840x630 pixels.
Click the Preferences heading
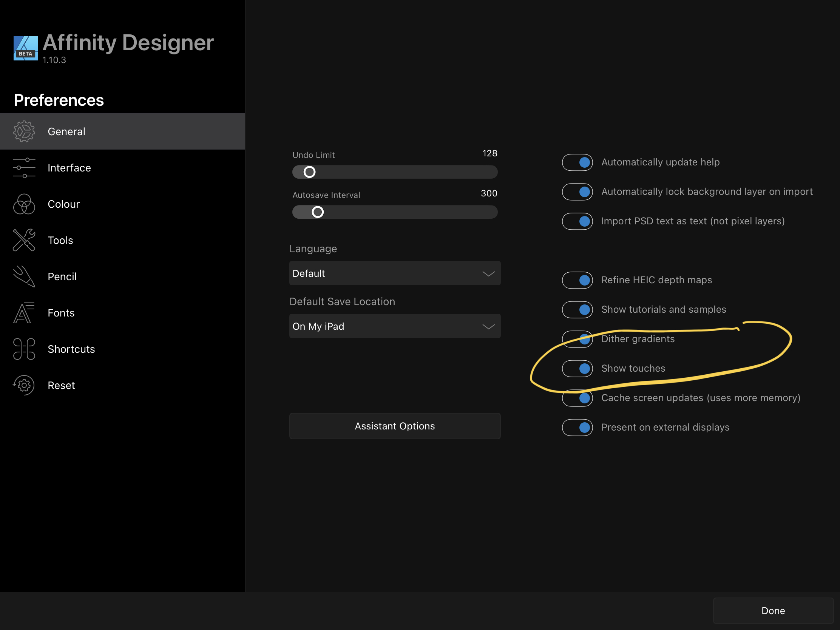click(59, 100)
